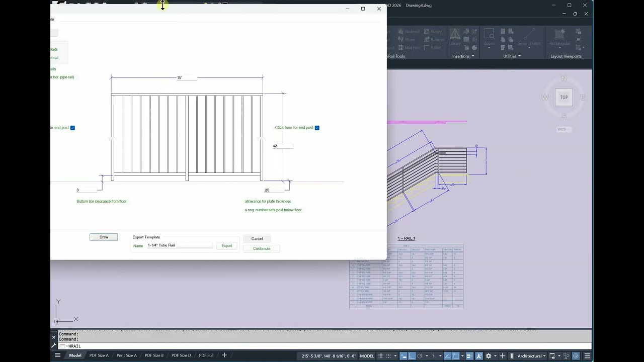Image resolution: width=644 pixels, height=362 pixels.
Task: Toggle 2D object snap icon
Action: [x=456, y=356]
